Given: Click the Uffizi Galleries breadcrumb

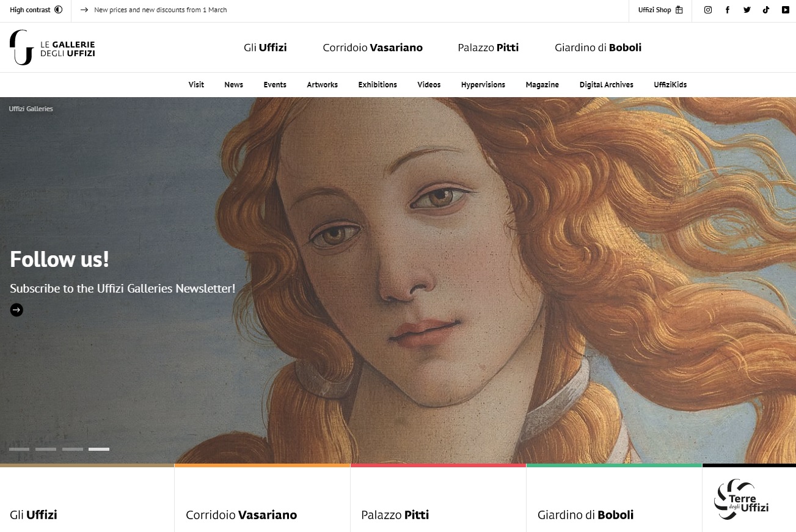Looking at the screenshot, I should click(31, 109).
